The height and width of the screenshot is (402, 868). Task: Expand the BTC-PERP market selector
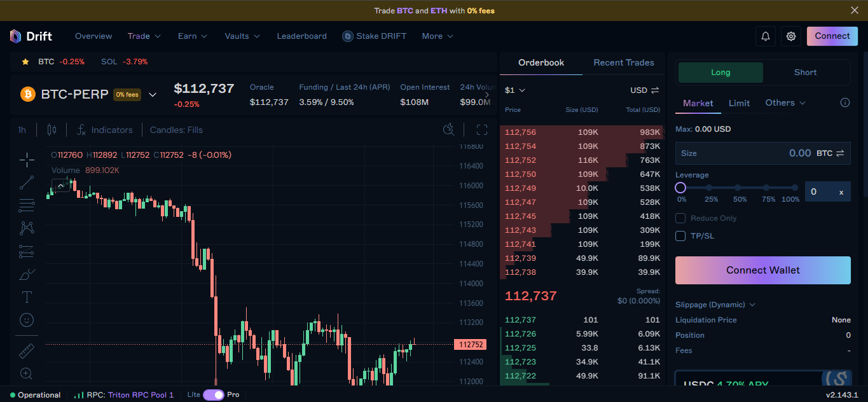click(x=153, y=95)
